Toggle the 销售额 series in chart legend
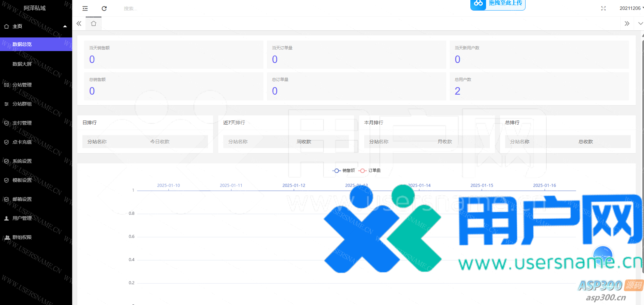Viewport: 644px width, 305px height. point(344,171)
